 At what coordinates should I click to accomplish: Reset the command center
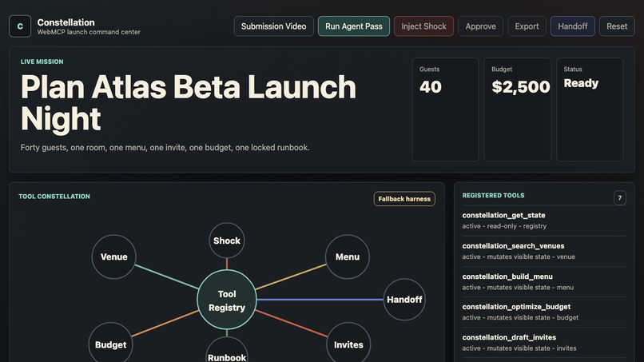[x=617, y=26]
